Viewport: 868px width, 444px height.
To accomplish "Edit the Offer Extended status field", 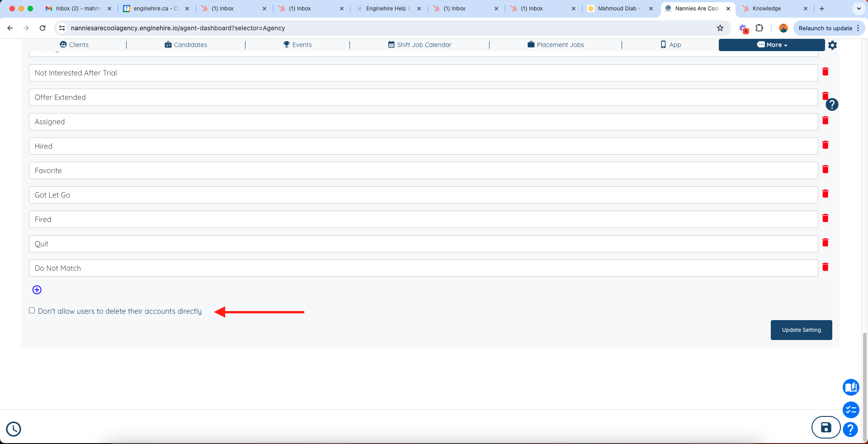I will pos(423,97).
